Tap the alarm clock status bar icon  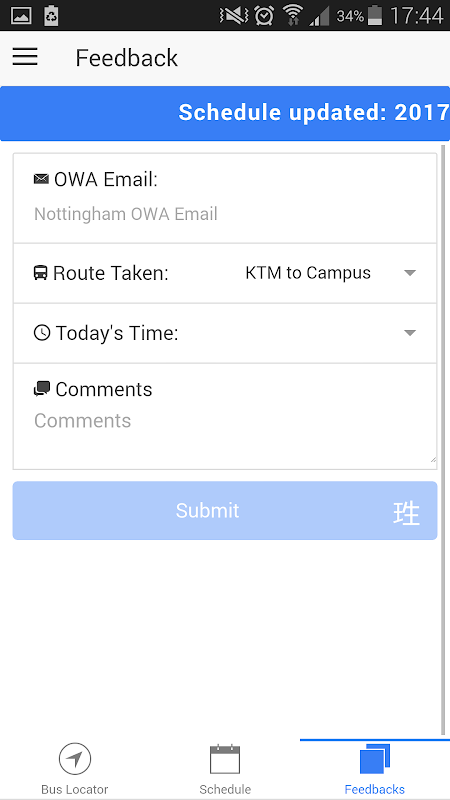click(264, 15)
